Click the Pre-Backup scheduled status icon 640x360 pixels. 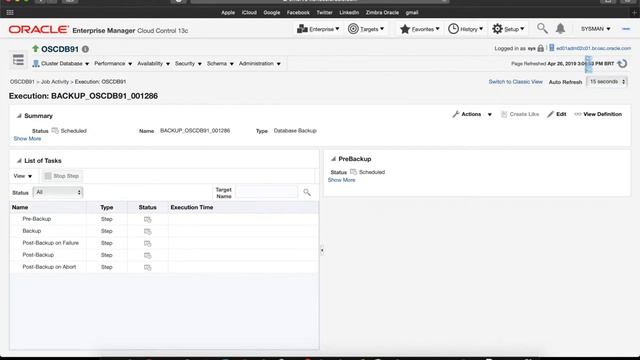(147, 220)
